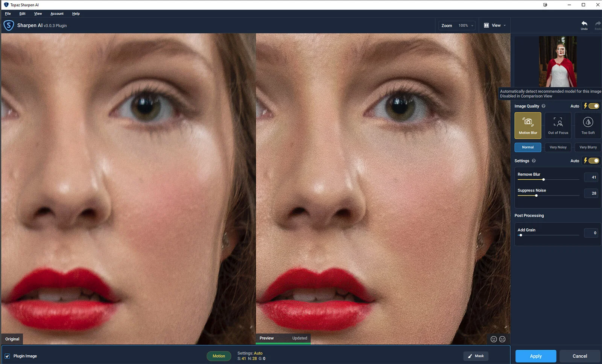The height and width of the screenshot is (364, 602).
Task: Open the Mask tool button
Action: (x=476, y=356)
